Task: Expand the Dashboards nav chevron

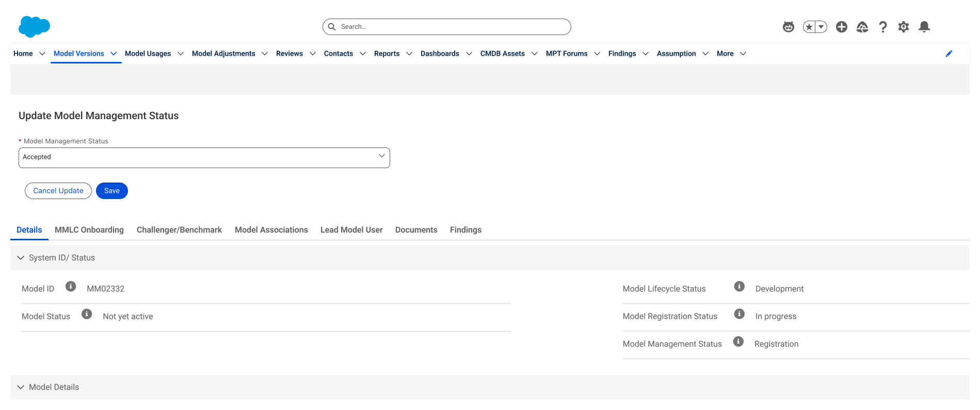Action: (469, 54)
